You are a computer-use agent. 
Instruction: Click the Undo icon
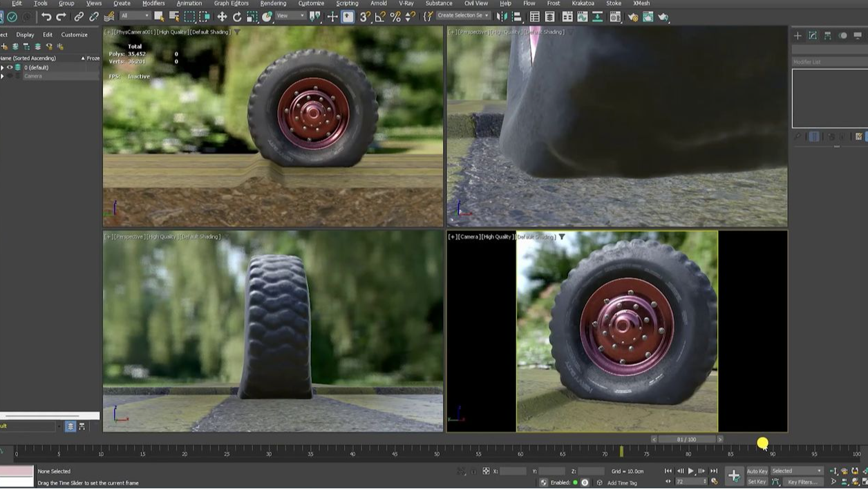[48, 17]
